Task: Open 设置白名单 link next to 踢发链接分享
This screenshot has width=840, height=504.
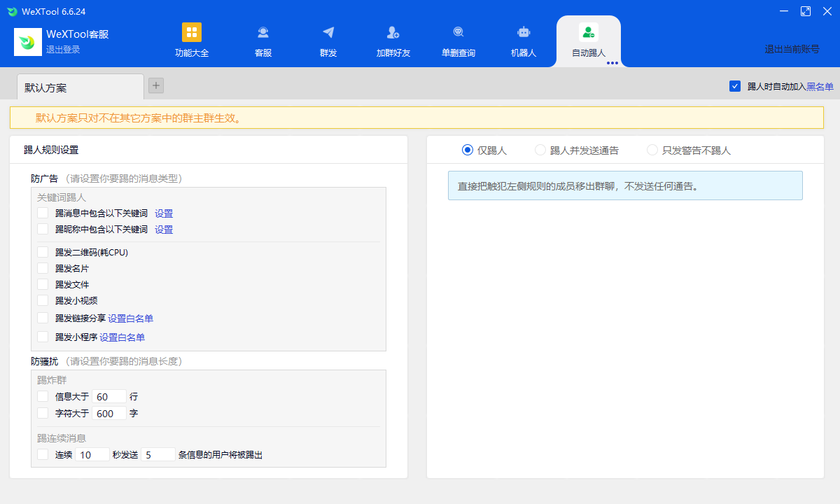Action: [130, 318]
